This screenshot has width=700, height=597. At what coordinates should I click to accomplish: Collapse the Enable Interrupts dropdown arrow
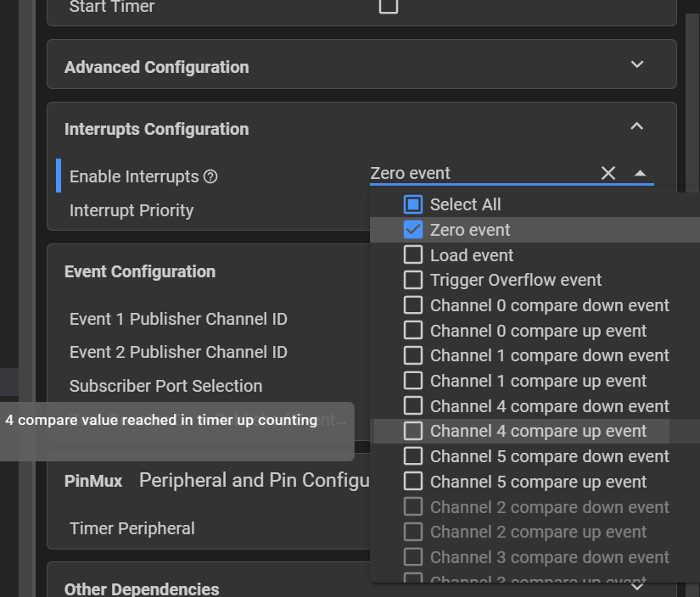pyautogui.click(x=641, y=173)
